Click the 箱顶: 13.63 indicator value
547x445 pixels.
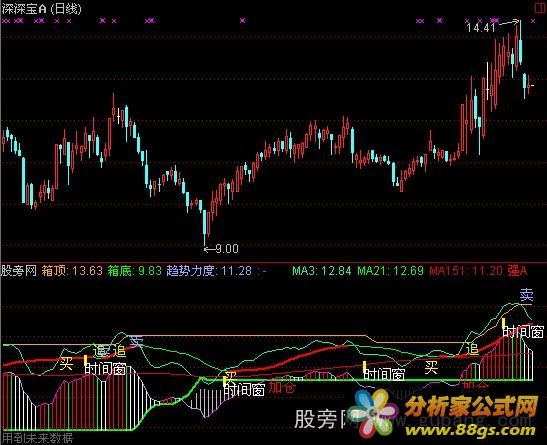(72, 271)
